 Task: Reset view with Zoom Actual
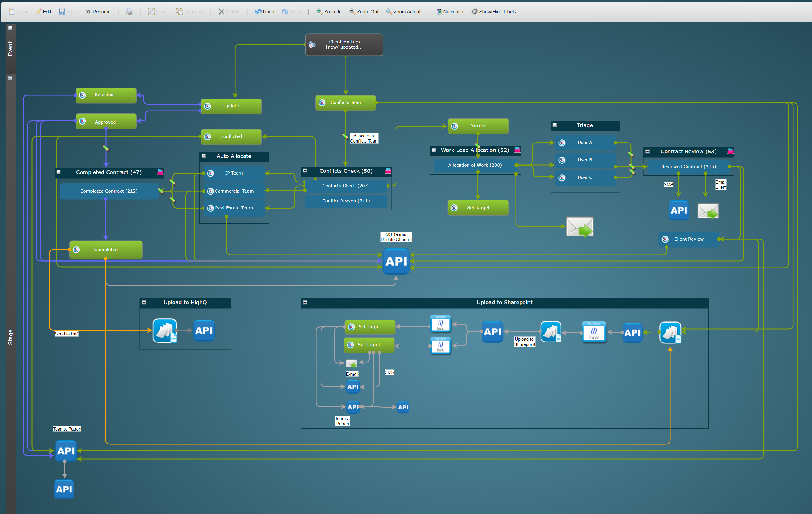(x=403, y=11)
